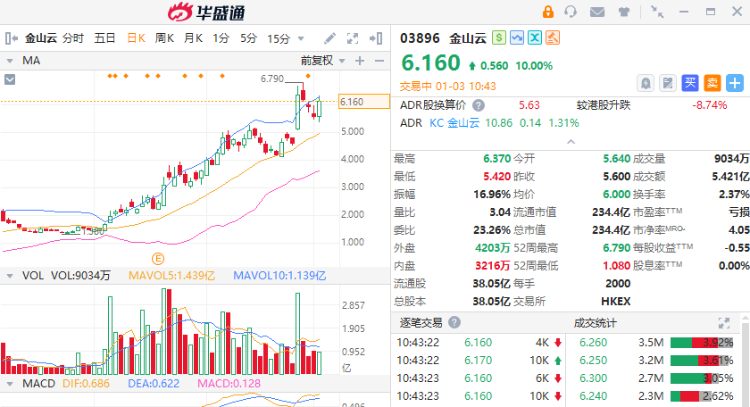This screenshot has width=750, height=407.
Task: Select the 日K daily candlestick tab
Action: [x=136, y=38]
